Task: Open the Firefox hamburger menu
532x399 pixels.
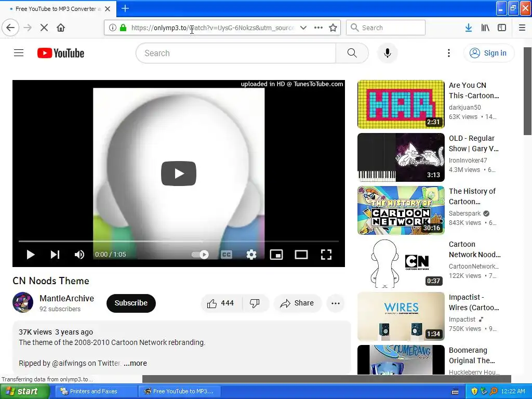Action: tap(522, 28)
